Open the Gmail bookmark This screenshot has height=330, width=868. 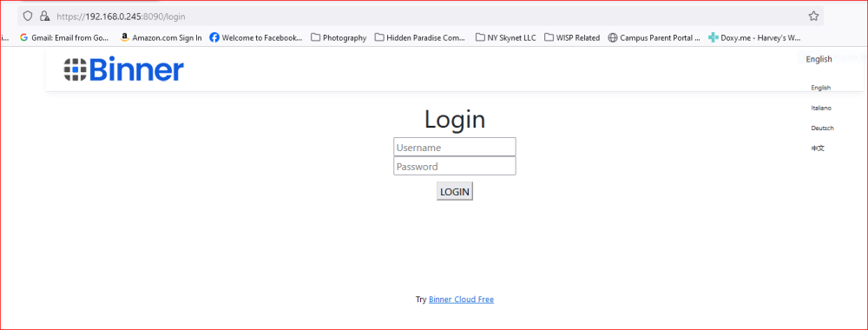[64, 37]
